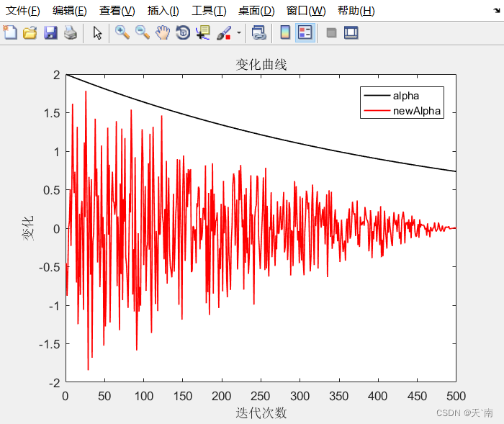The image size is (504, 424).
Task: Open the 工具(T) menu
Action: [x=209, y=11]
